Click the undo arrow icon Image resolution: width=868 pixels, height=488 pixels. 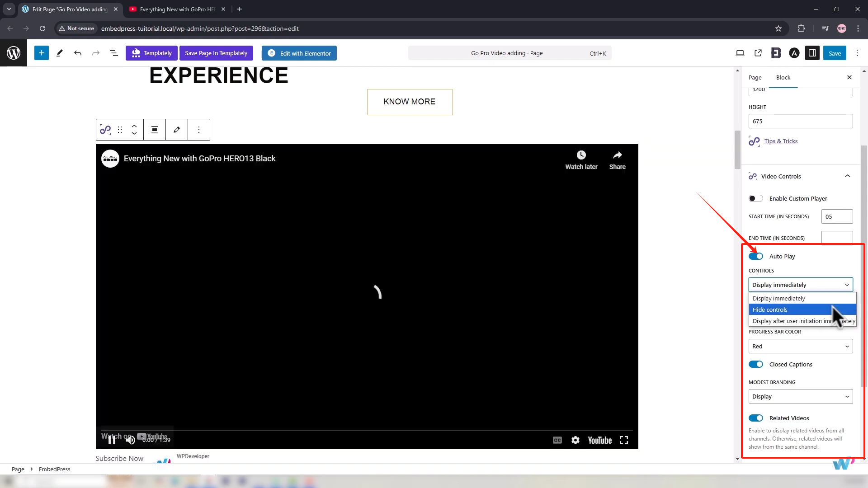(78, 53)
